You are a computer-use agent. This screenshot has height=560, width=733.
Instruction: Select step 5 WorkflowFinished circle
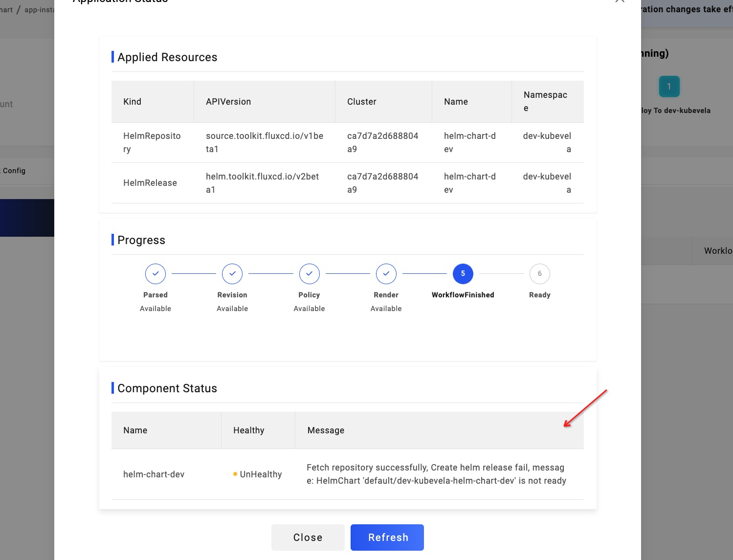pos(463,274)
